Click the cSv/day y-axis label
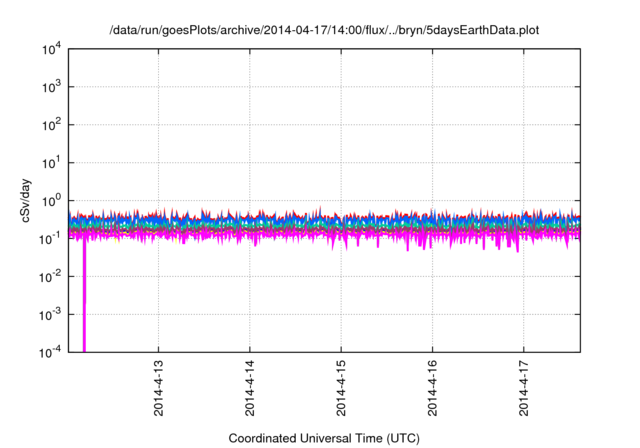 click(x=26, y=200)
